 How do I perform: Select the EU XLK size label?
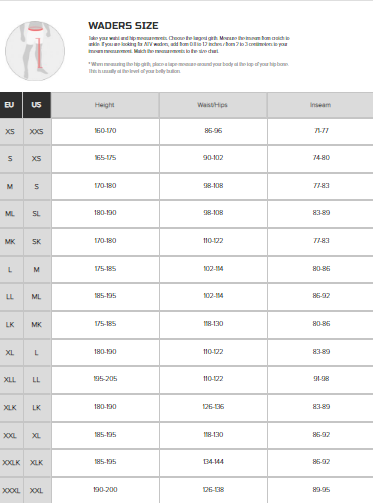(10, 408)
